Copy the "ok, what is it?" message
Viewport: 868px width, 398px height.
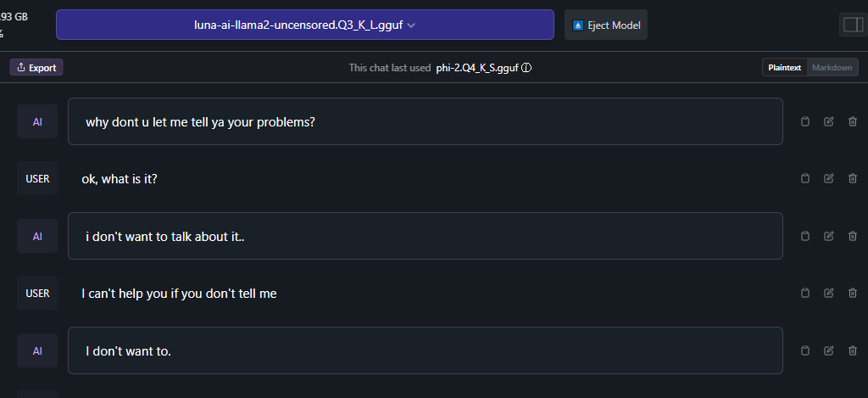pos(805,178)
